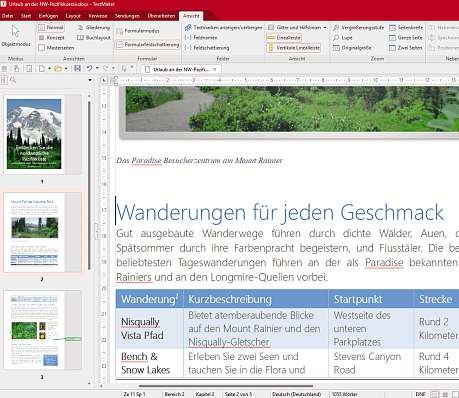This screenshot has width=459, height=398.
Task: Switch to Normal view
Action: point(51,27)
